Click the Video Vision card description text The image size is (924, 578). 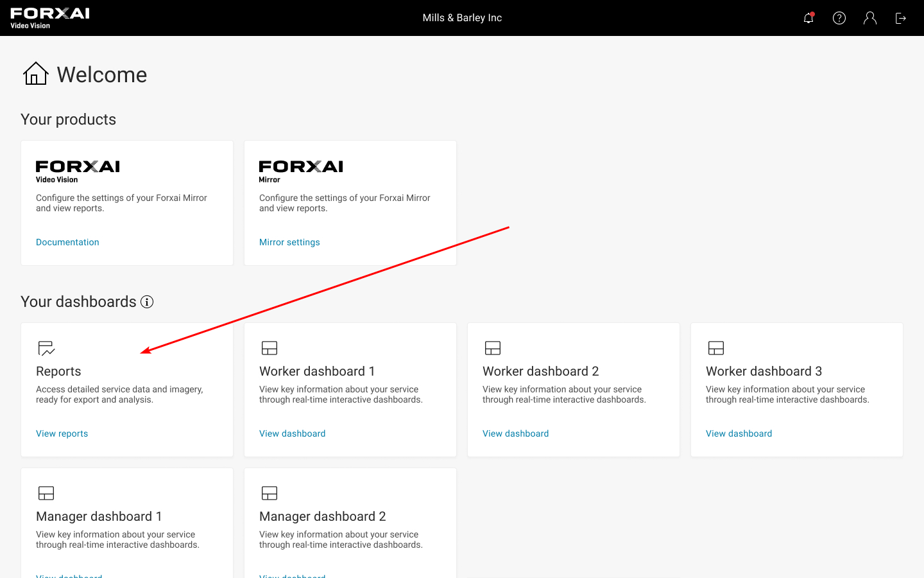[x=121, y=203]
